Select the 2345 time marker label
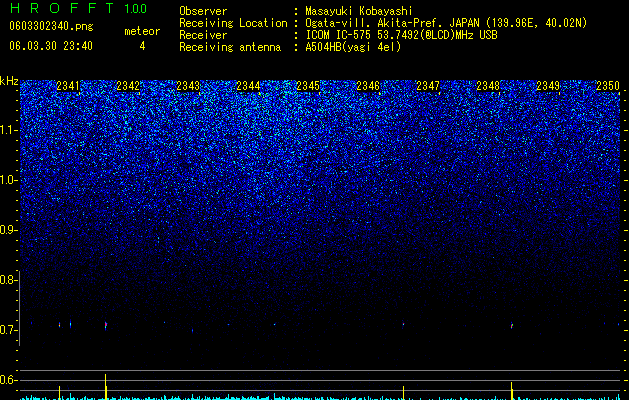 (308, 86)
